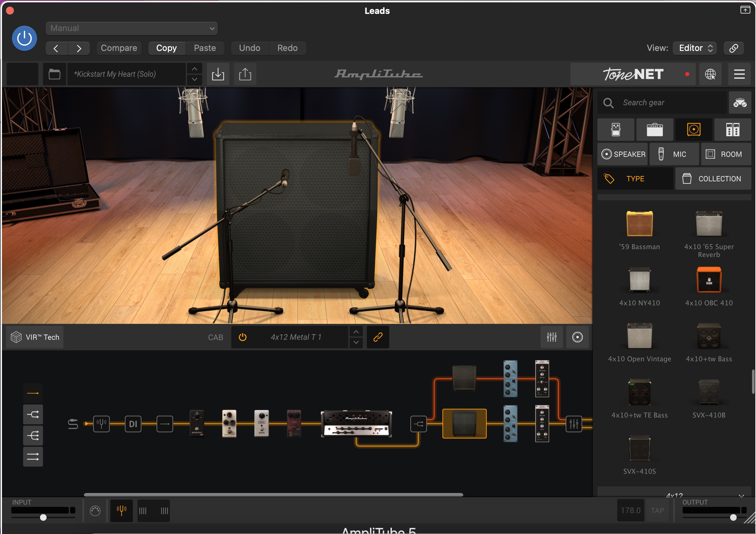Select previous cab with up arrow
Image resolution: width=756 pixels, height=534 pixels.
356,332
